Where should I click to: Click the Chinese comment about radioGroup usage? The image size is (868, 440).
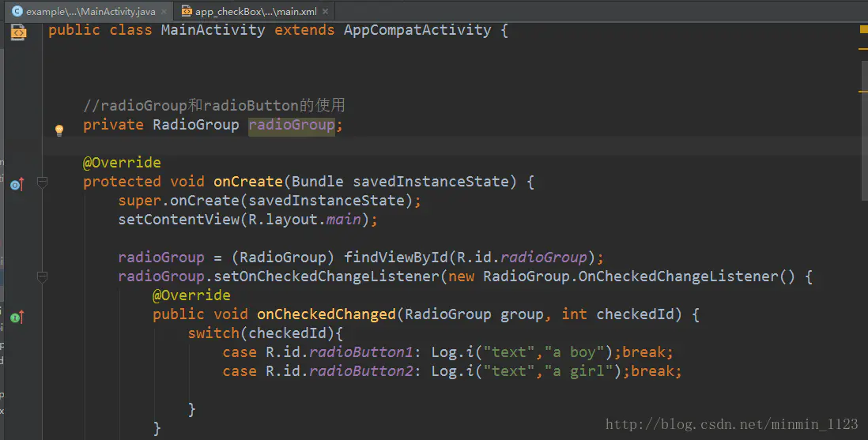pos(214,105)
